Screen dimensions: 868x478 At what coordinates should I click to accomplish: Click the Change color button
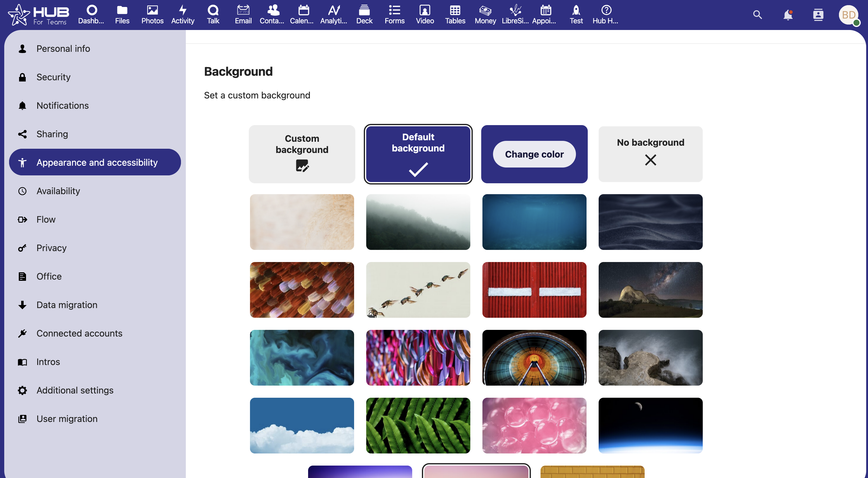coord(534,154)
